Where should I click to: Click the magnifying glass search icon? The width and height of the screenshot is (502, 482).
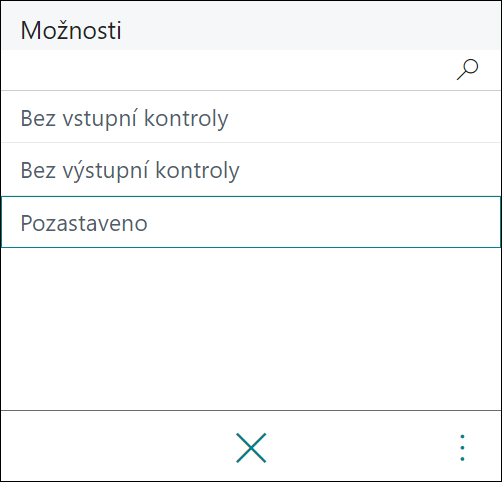click(x=467, y=69)
